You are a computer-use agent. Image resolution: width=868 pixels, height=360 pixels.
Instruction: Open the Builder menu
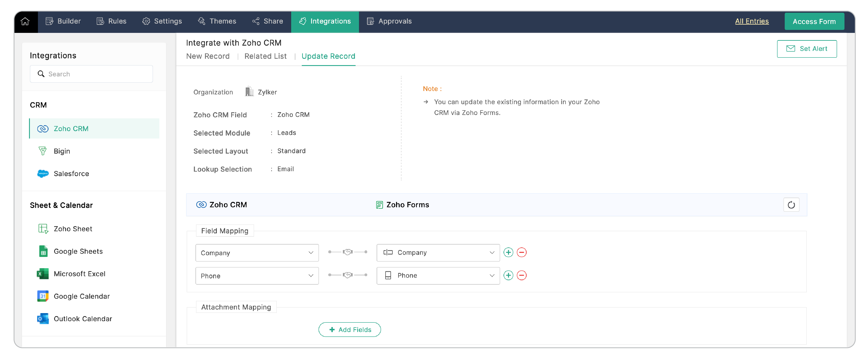point(63,21)
